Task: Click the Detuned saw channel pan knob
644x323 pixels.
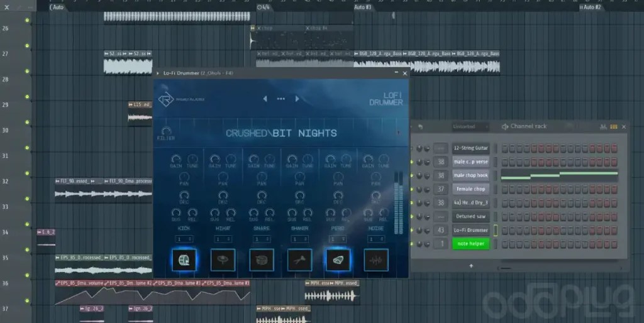Action: click(419, 216)
